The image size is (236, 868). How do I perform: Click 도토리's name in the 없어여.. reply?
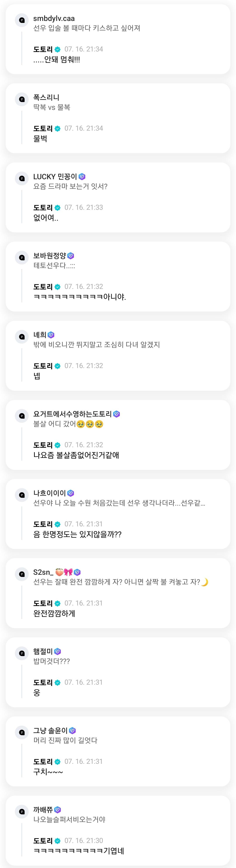pyautogui.click(x=43, y=208)
